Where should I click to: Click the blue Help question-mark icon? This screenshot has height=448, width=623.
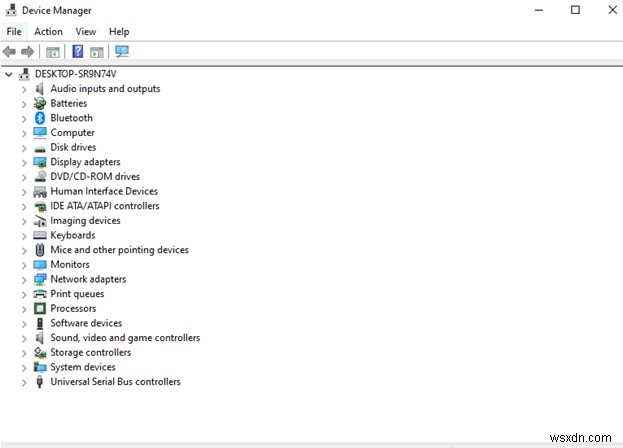pyautogui.click(x=77, y=52)
